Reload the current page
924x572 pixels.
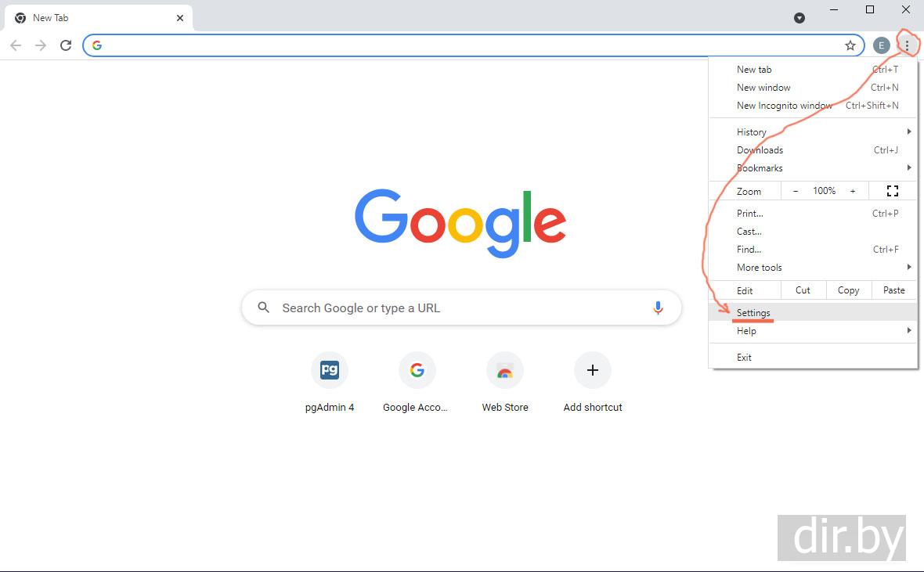66,45
